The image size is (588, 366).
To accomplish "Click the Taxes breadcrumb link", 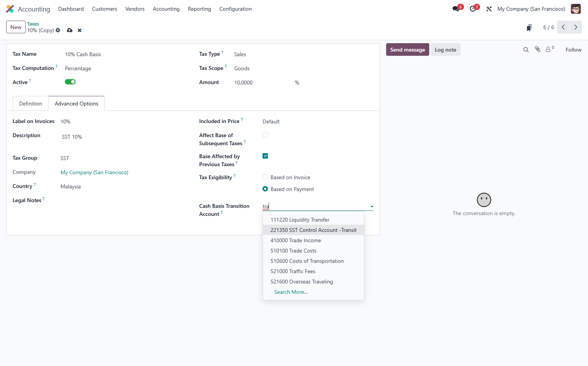I will coord(33,24).
